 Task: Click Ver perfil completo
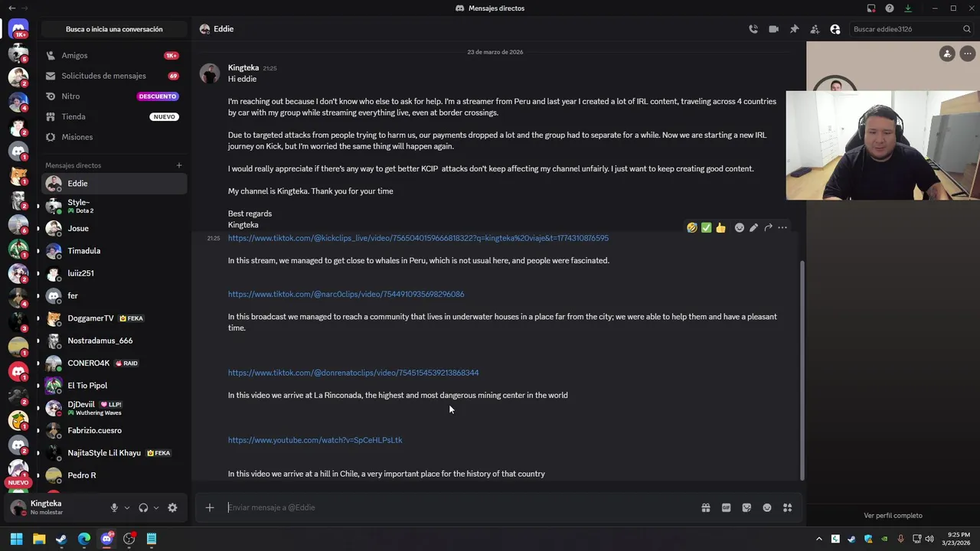[893, 516]
